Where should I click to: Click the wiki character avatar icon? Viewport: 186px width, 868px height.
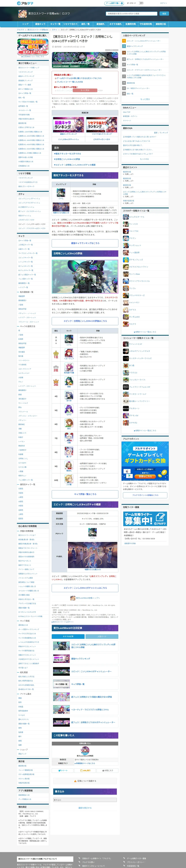tap(22, 14)
